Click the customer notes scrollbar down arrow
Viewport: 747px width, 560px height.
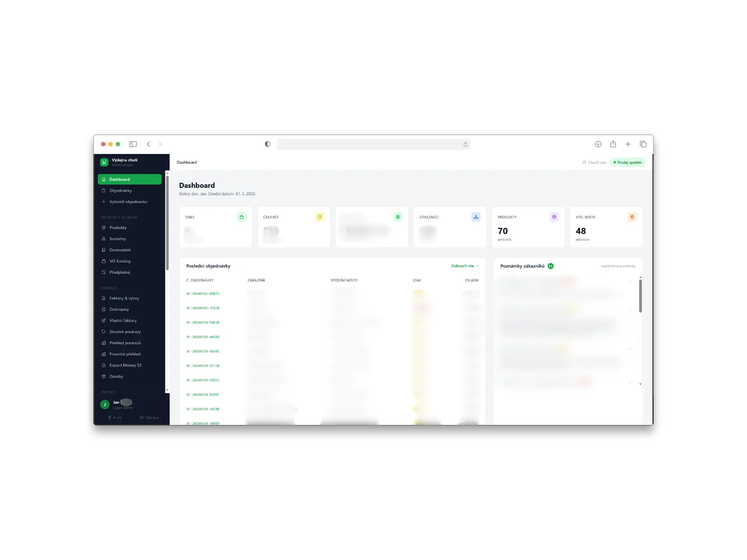click(x=640, y=384)
